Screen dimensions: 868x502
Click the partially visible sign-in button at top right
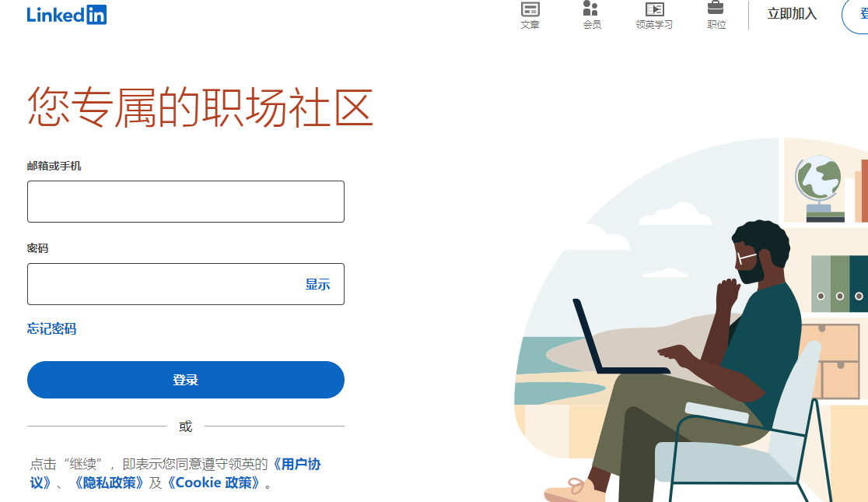856,16
